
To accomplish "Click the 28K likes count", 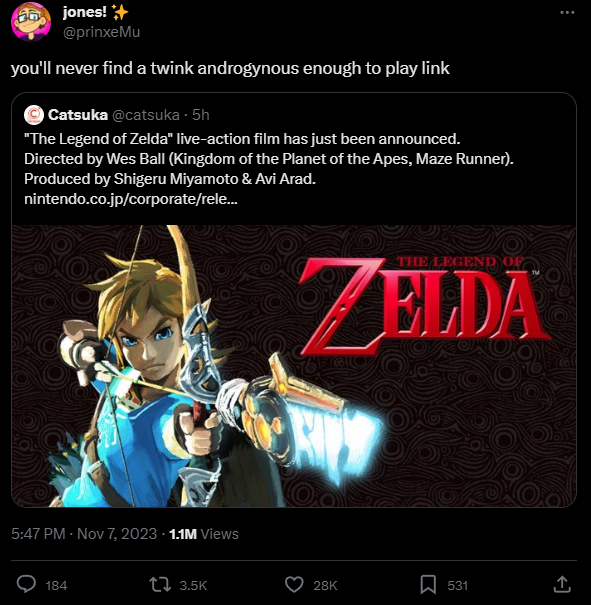I will 325,585.
